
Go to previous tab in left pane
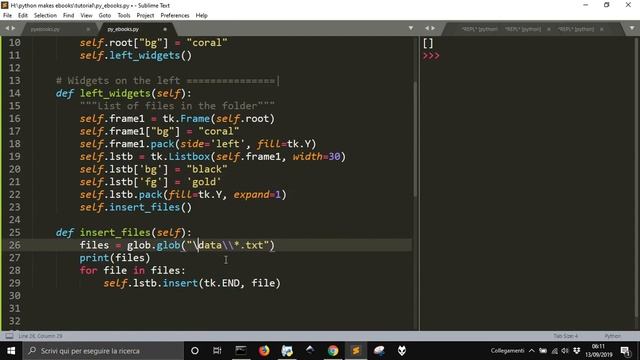pos(7,28)
